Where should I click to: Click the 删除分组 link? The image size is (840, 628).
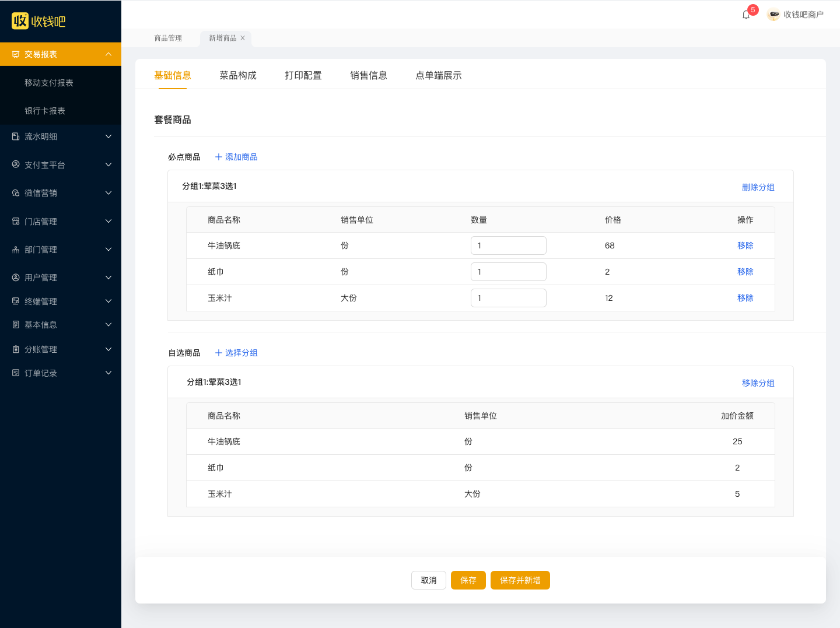coord(758,187)
